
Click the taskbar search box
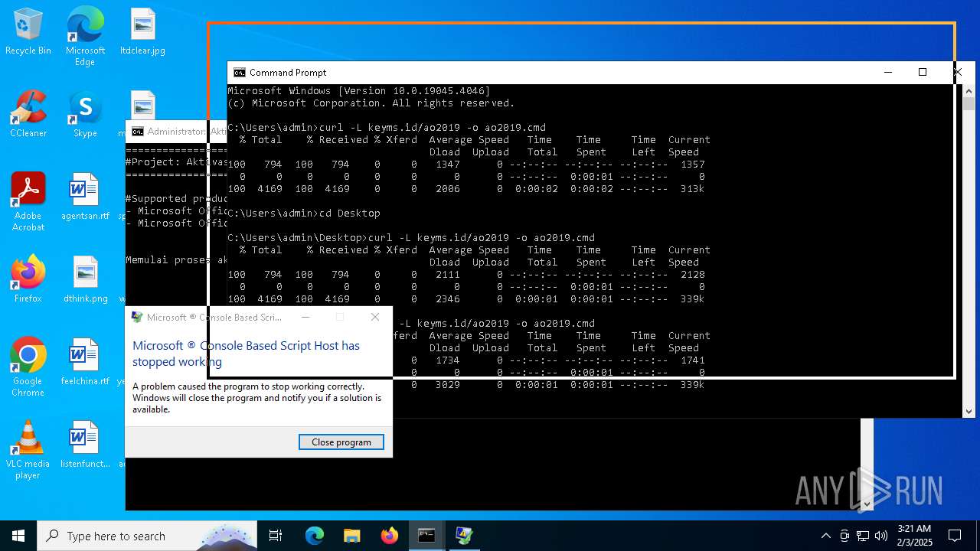coord(147,536)
